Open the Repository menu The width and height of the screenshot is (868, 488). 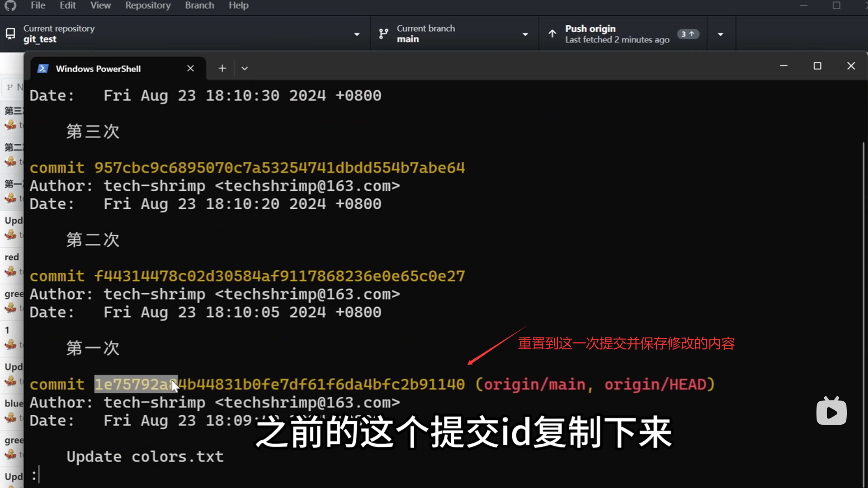tap(148, 5)
